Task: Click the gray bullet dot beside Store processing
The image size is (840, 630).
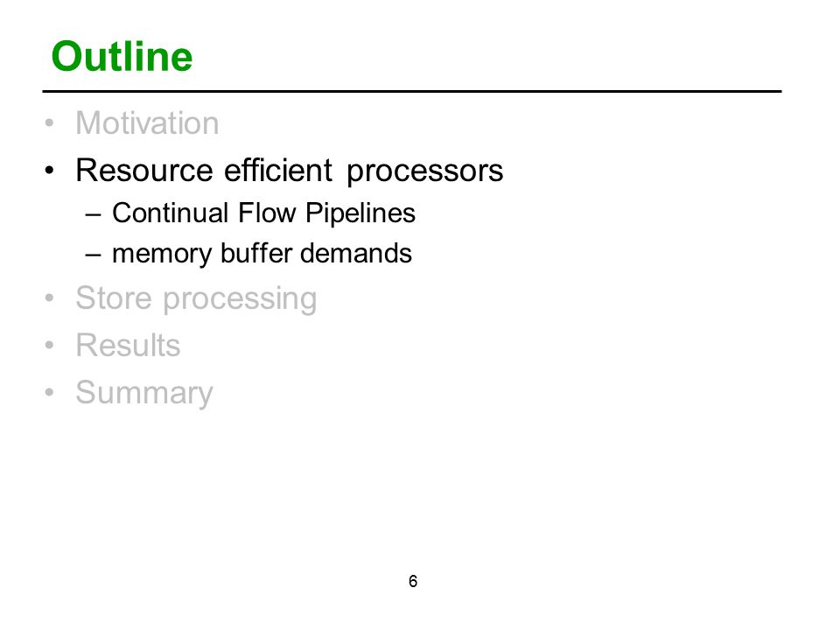Action: (x=49, y=297)
